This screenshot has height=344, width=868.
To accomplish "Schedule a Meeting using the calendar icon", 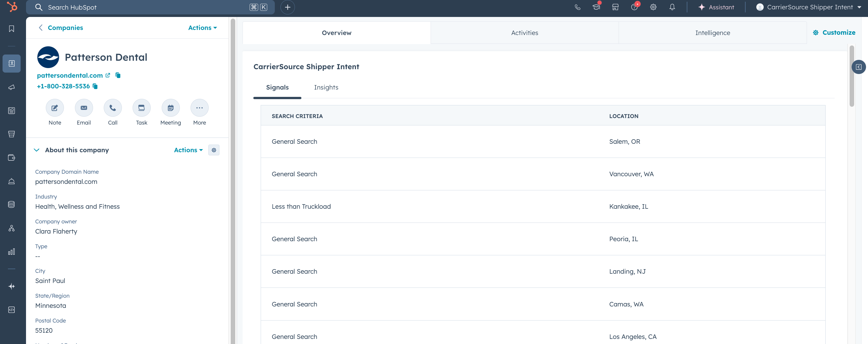I will pos(170,108).
